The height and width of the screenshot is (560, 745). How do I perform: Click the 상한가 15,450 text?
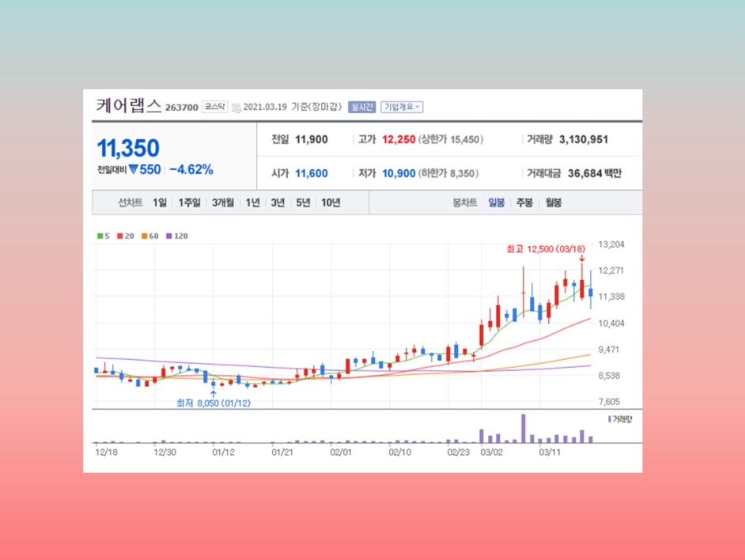[x=451, y=140]
